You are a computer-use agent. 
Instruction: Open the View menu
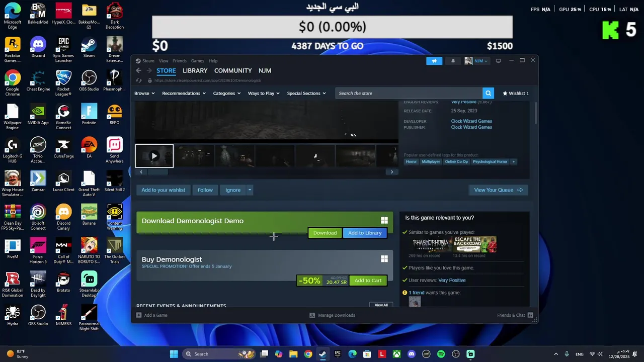coord(164,61)
